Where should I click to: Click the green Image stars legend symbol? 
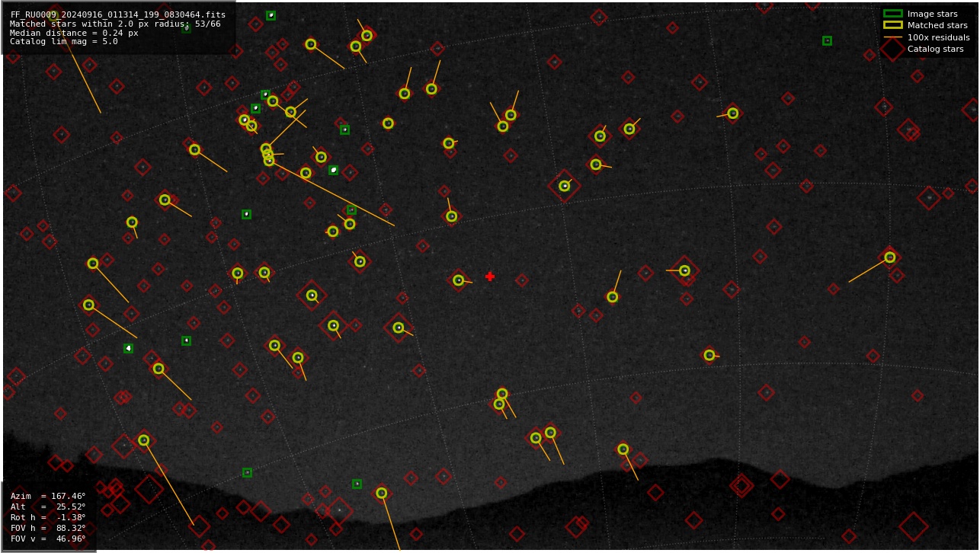[892, 14]
